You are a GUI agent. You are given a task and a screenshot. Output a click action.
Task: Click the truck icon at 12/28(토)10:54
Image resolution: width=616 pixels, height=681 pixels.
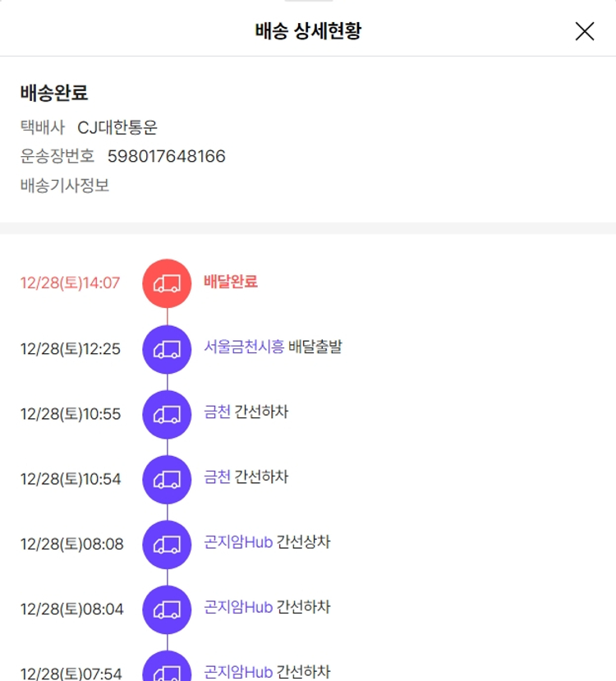pyautogui.click(x=167, y=479)
